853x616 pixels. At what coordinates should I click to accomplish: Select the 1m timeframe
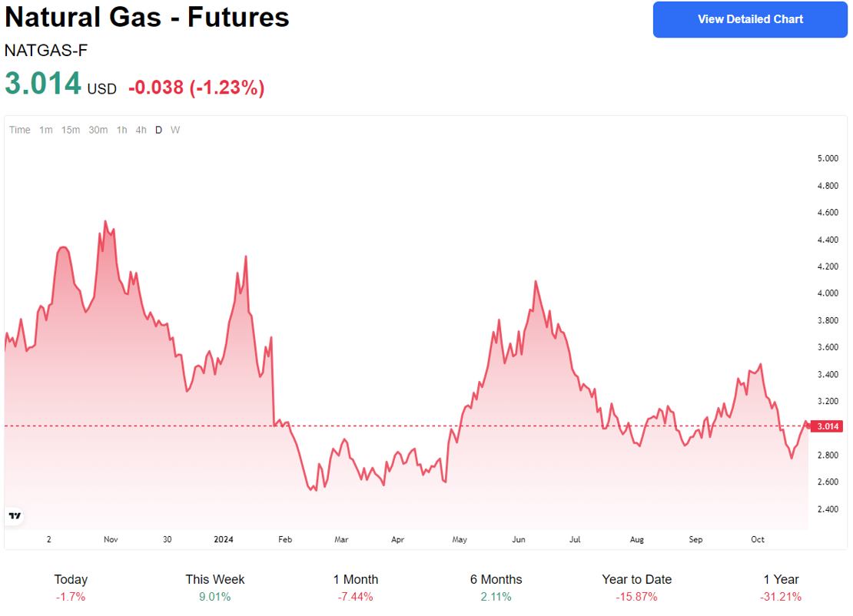coord(46,130)
